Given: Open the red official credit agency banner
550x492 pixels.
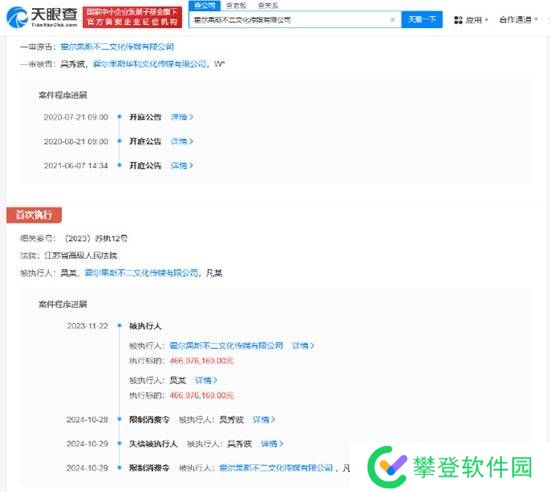Looking at the screenshot, I should tap(133, 17).
